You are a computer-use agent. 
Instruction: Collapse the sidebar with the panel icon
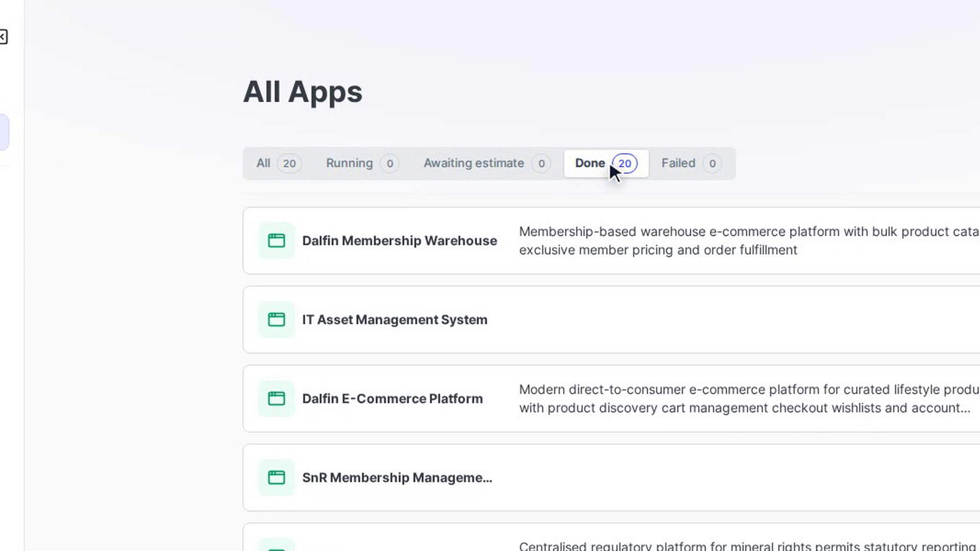point(3,37)
